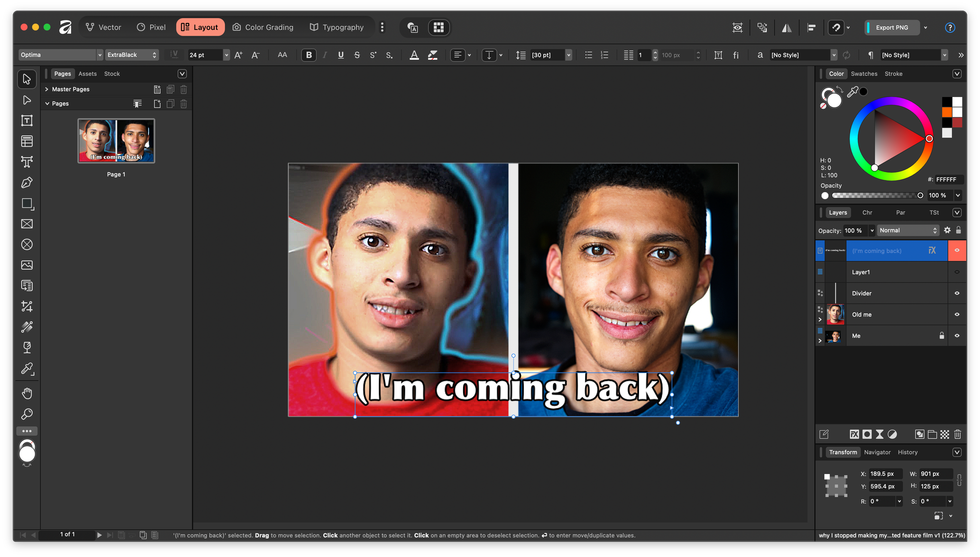The height and width of the screenshot is (557, 980).
Task: Toggle underline text formatting
Action: (341, 55)
